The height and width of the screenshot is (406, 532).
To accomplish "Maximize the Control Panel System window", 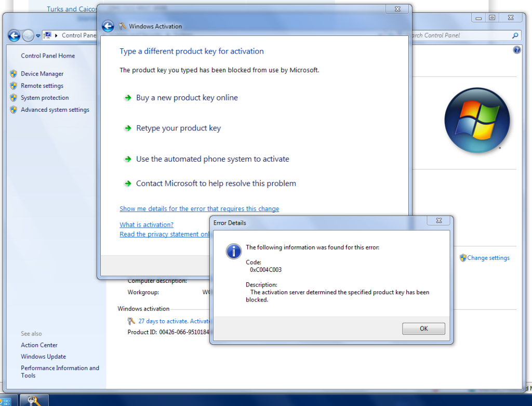I will [x=492, y=18].
